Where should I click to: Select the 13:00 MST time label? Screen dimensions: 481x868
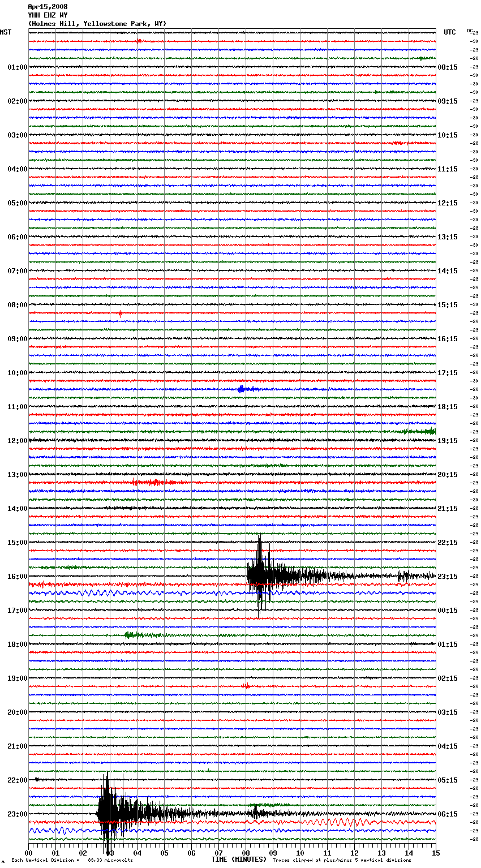pos(18,475)
